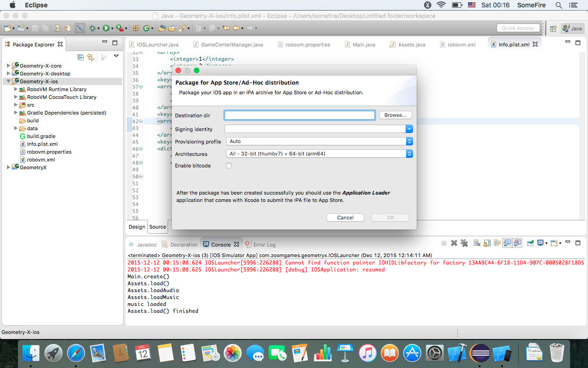Toggle Scroll Lock in Console toolbar
Image resolution: width=588 pixels, height=368 pixels.
487,243
